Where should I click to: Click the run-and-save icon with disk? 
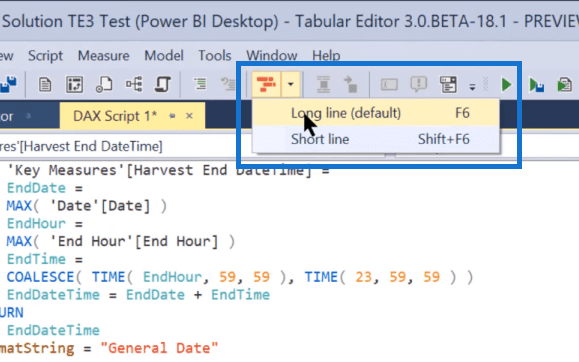[536, 85]
